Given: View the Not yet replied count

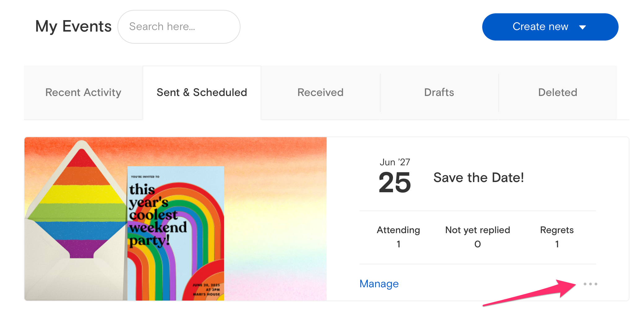Looking at the screenshot, I should [478, 237].
